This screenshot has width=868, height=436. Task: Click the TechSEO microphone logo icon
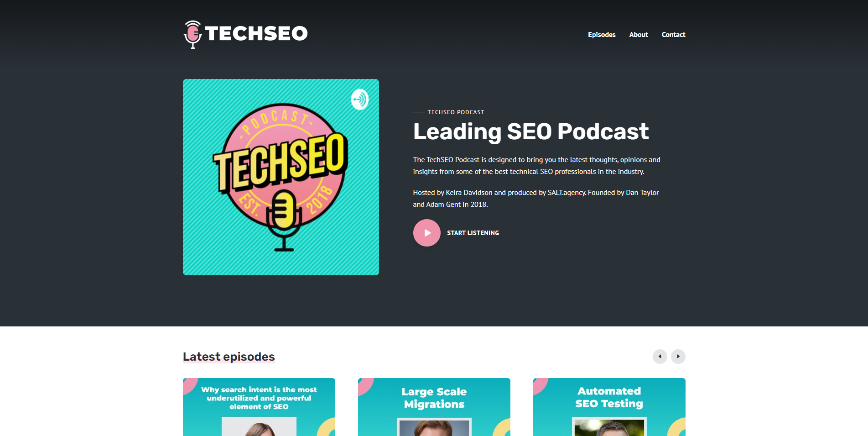192,34
